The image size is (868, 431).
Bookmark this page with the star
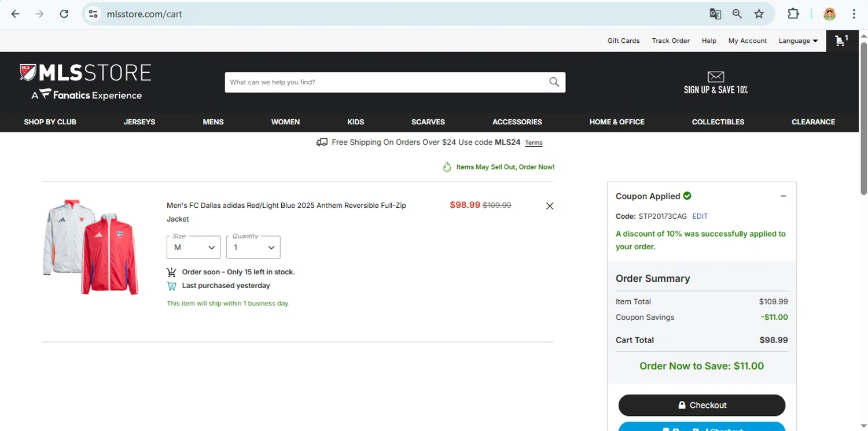(759, 14)
